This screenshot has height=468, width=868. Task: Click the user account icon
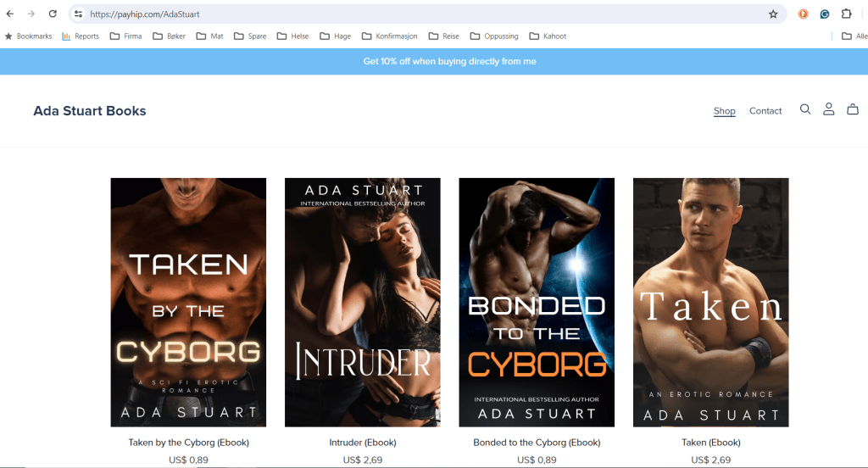pyautogui.click(x=829, y=109)
